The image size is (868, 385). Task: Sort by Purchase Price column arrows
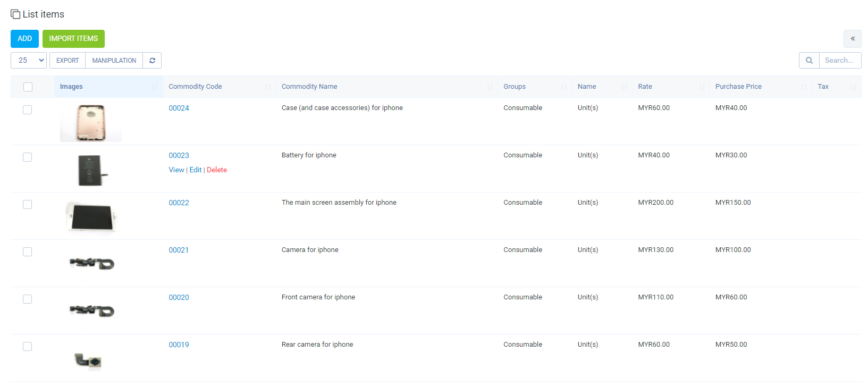(804, 87)
